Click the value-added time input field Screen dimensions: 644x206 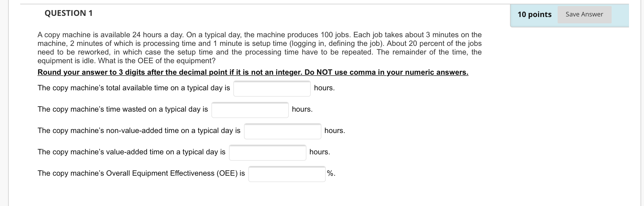pos(267,152)
